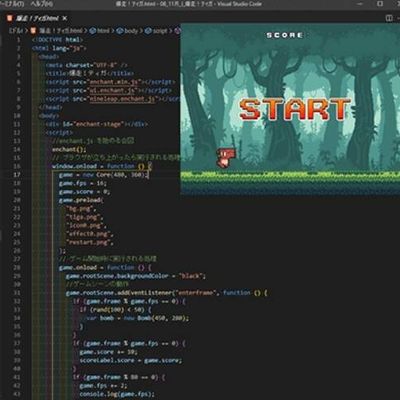The width and height of the screenshot is (400, 400).
Task: Open the enchant.min.js script link
Action: [x=114, y=82]
